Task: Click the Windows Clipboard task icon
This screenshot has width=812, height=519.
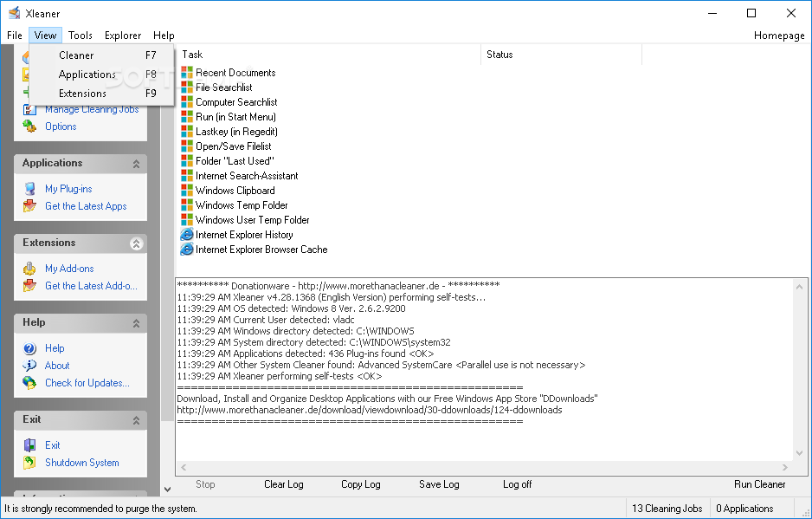Action: tap(186, 191)
